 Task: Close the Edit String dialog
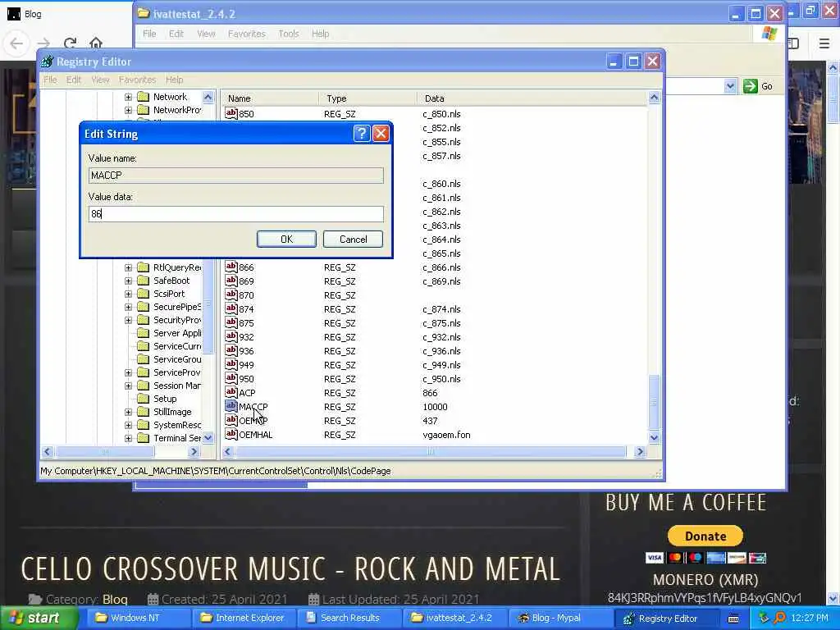381,134
